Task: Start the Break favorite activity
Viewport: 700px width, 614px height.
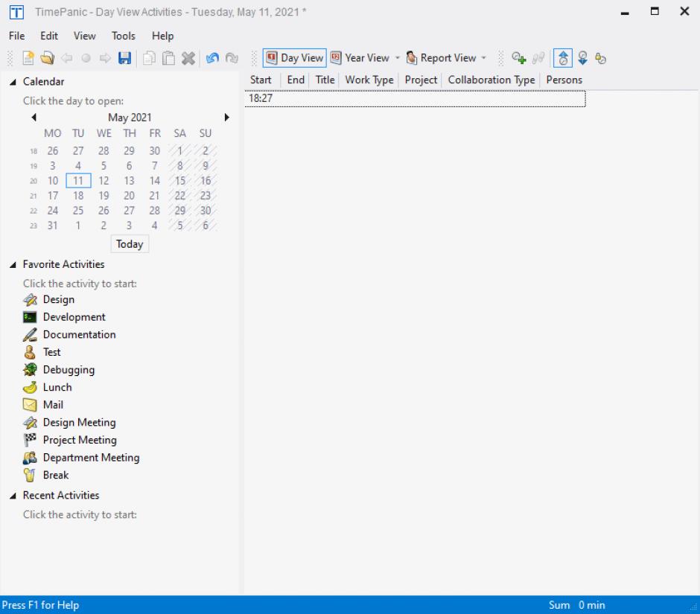Action: pos(45,476)
